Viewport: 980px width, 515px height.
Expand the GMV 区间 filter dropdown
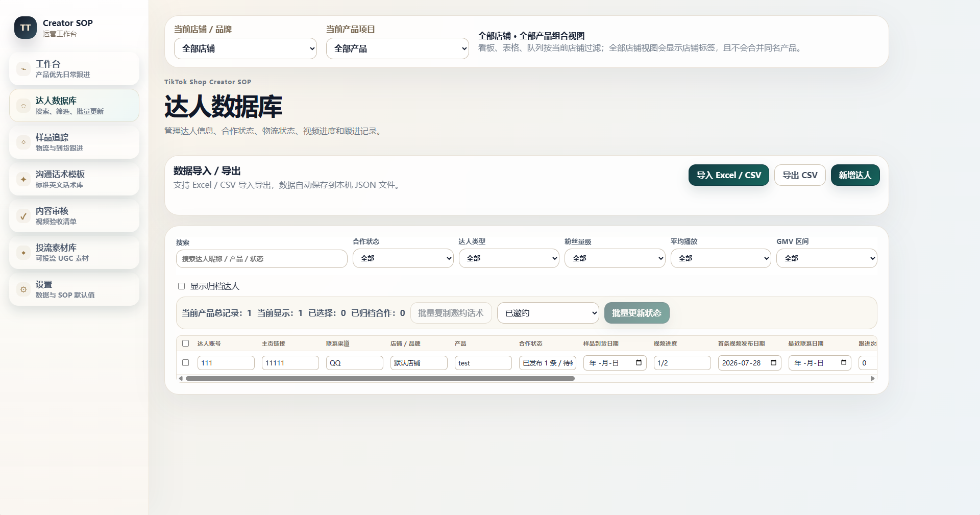pyautogui.click(x=827, y=258)
